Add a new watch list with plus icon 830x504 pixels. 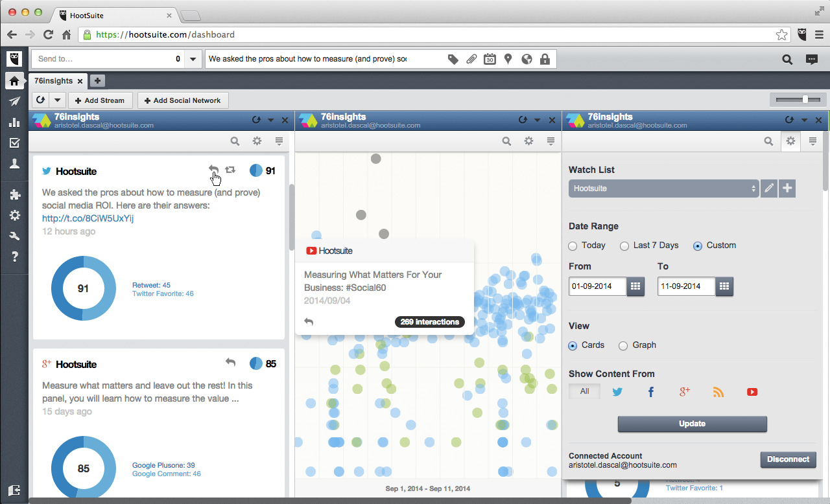(x=787, y=188)
